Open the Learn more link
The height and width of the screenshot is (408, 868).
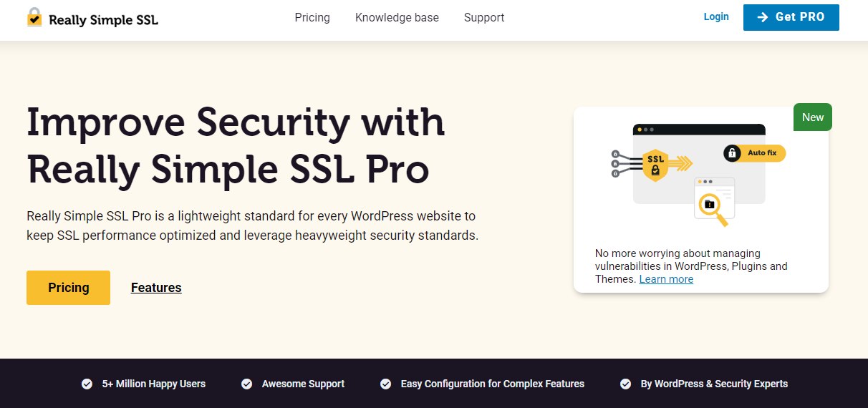pos(666,279)
